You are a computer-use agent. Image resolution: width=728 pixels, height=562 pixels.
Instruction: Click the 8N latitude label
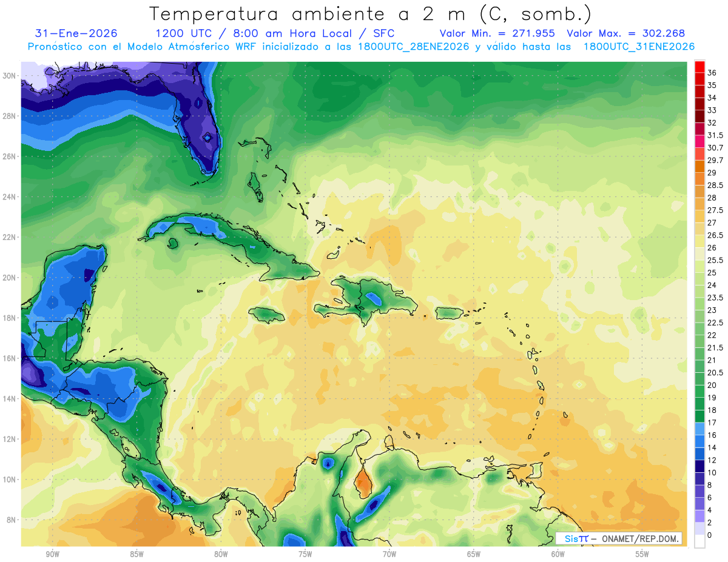11,520
